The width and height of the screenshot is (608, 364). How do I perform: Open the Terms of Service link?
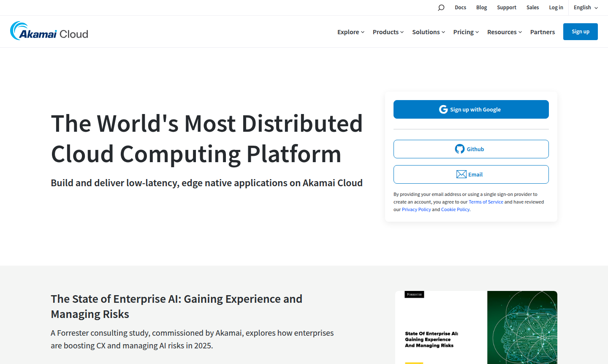[x=486, y=201]
